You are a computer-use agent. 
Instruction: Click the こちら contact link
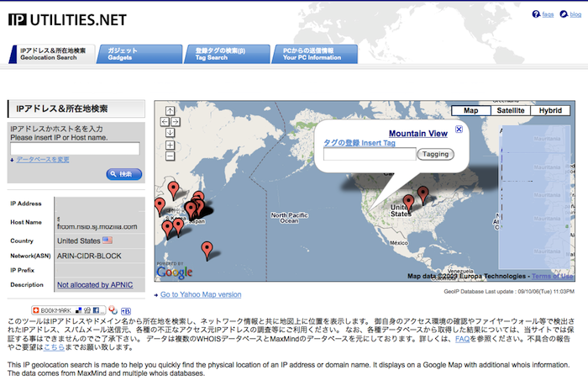pos(54,347)
